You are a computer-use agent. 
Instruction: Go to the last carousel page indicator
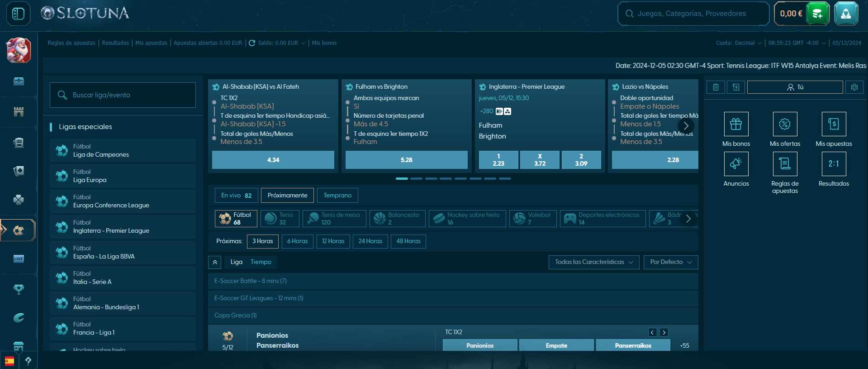coord(505,179)
